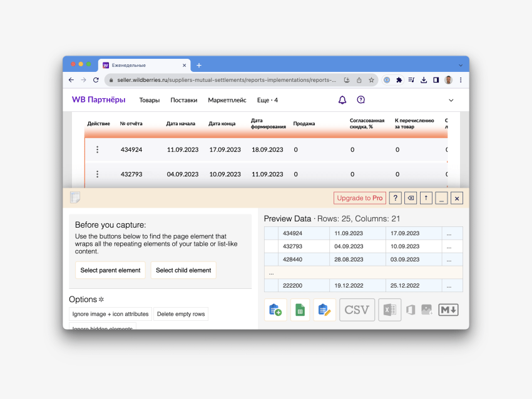The width and height of the screenshot is (532, 399).
Task: Click the profile avatar in toolbar
Action: coord(448,80)
